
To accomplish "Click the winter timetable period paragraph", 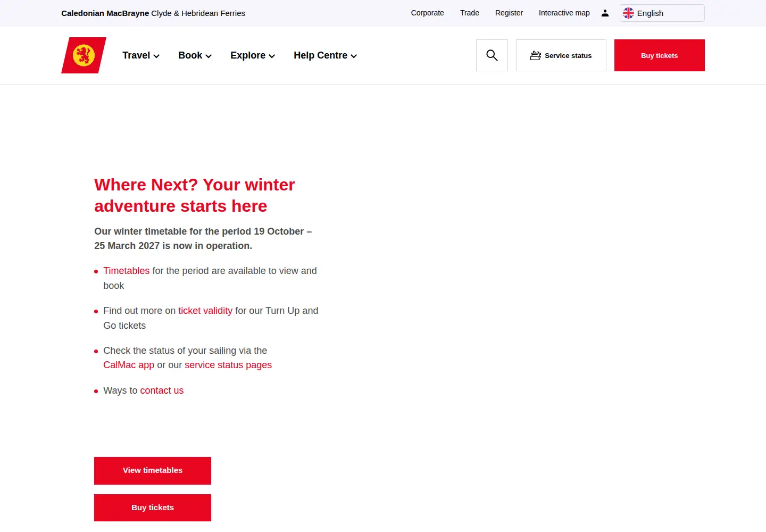I will click(x=203, y=238).
